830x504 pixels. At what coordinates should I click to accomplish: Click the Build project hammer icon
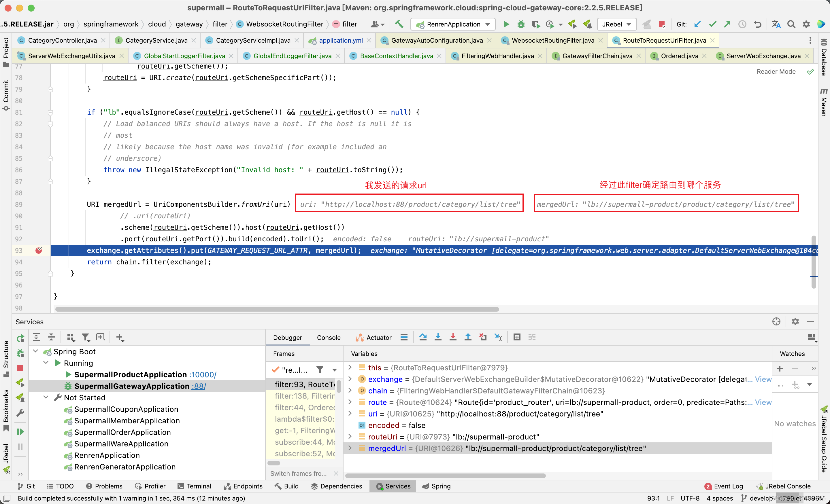coord(399,24)
